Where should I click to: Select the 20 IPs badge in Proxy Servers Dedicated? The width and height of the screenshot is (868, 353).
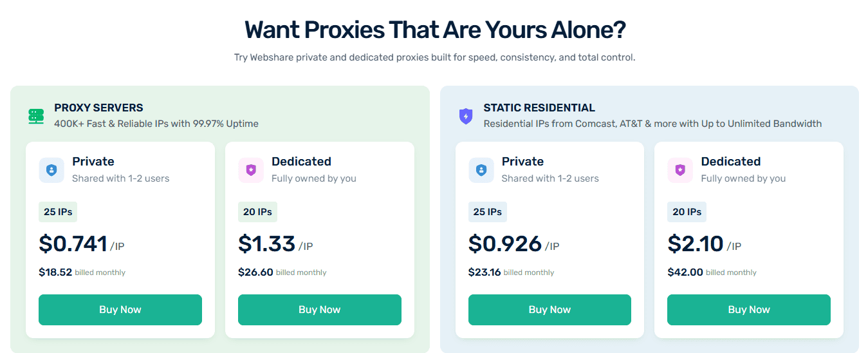257,212
